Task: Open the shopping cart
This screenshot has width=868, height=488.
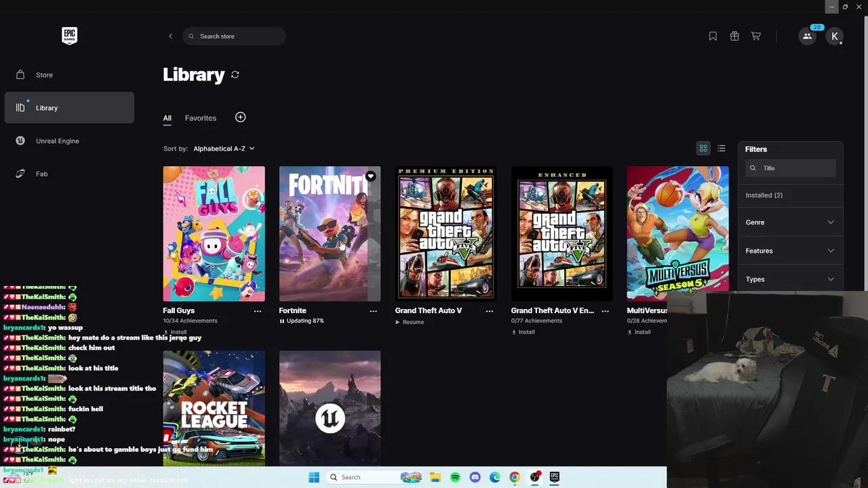Action: coord(756,36)
